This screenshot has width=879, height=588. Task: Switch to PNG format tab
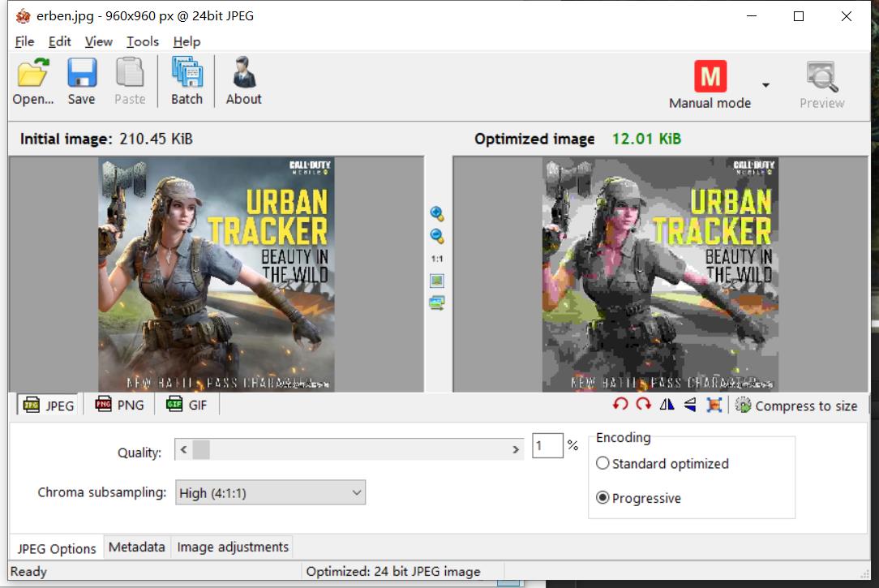[x=119, y=405]
